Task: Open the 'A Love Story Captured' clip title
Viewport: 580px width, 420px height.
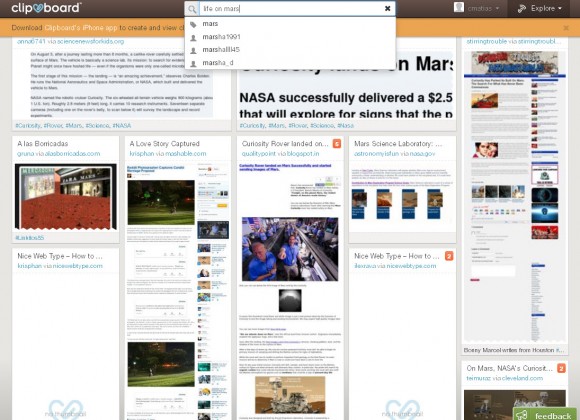Action: [x=165, y=144]
